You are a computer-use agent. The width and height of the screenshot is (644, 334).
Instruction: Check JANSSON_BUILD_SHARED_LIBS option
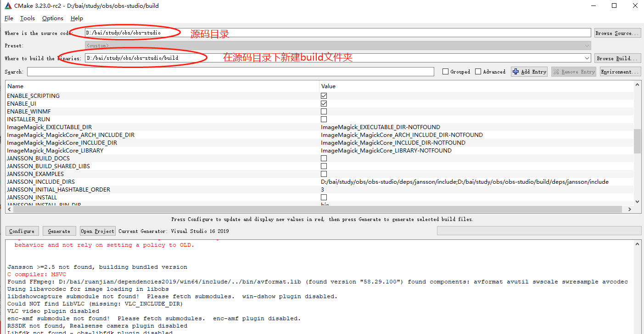click(324, 166)
